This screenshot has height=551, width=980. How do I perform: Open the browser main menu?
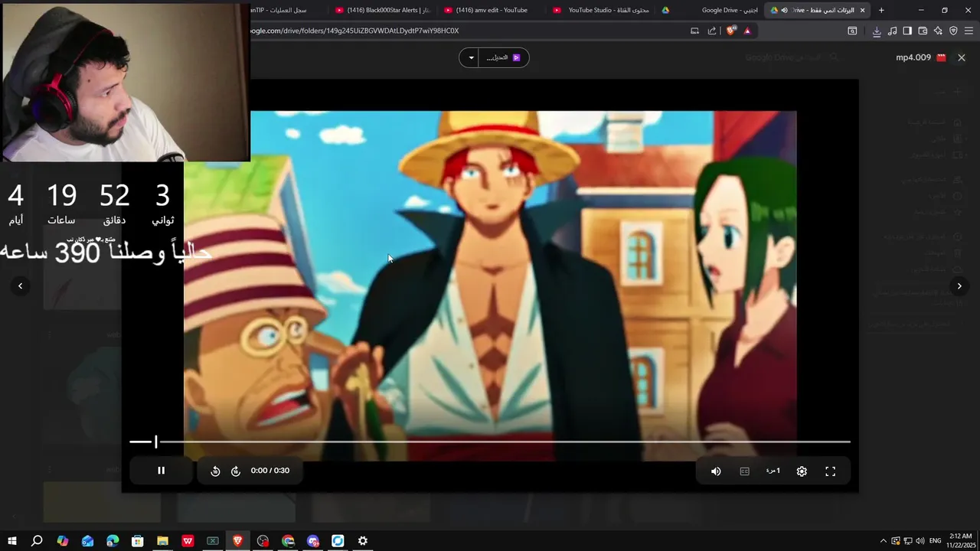(969, 31)
